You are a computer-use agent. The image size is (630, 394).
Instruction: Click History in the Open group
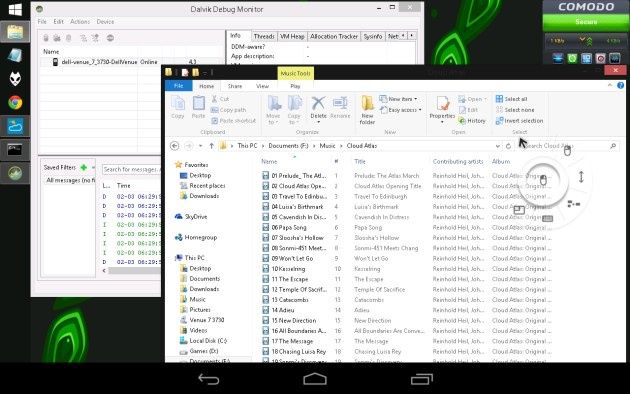coord(472,120)
